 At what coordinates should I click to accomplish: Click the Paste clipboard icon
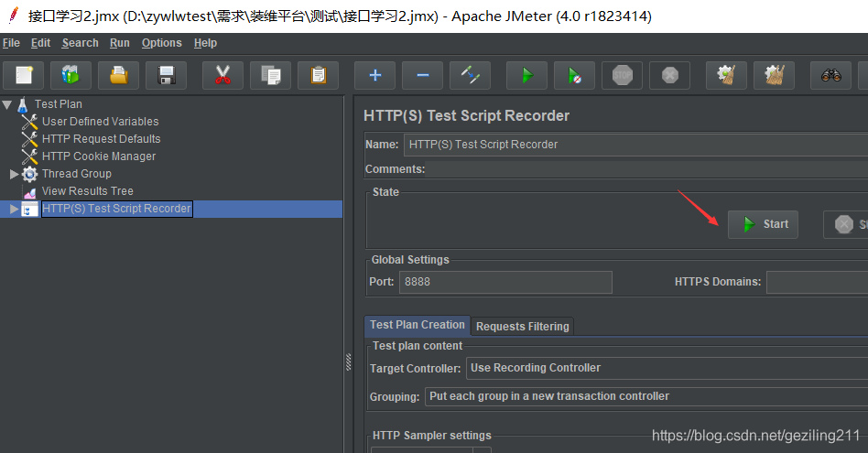pos(318,75)
